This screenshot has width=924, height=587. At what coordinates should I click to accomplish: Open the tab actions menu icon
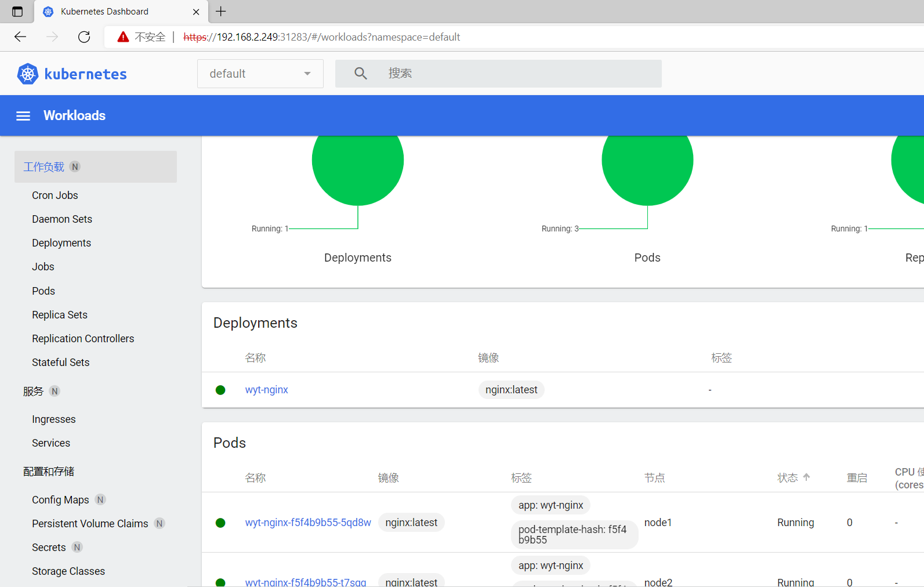coord(17,12)
